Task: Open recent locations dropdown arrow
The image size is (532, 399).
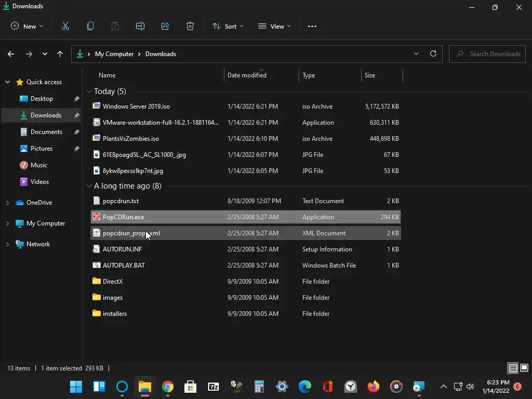Action: 45,54
